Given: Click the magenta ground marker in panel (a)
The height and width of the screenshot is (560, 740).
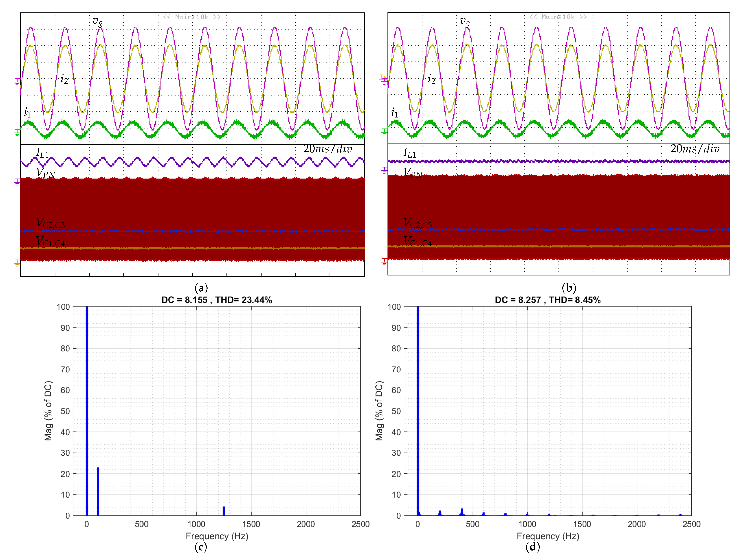Looking at the screenshot, I should [x=17, y=81].
